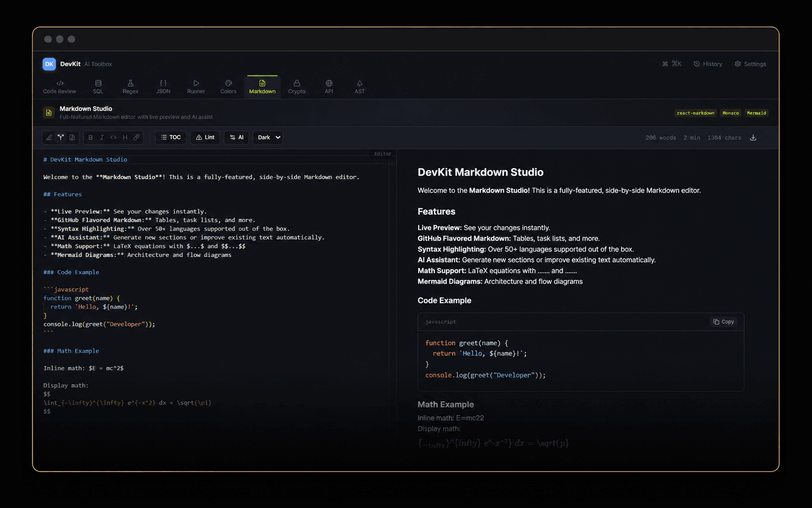This screenshot has width=812, height=508.
Task: Click the Monaco tag
Action: pos(731,113)
